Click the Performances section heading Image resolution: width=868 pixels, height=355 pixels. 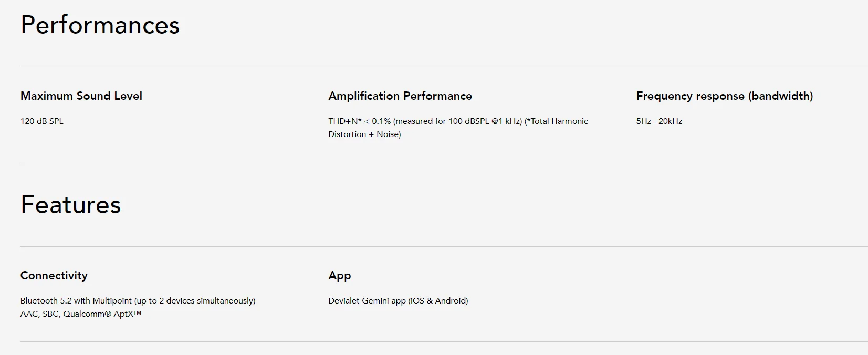click(100, 25)
